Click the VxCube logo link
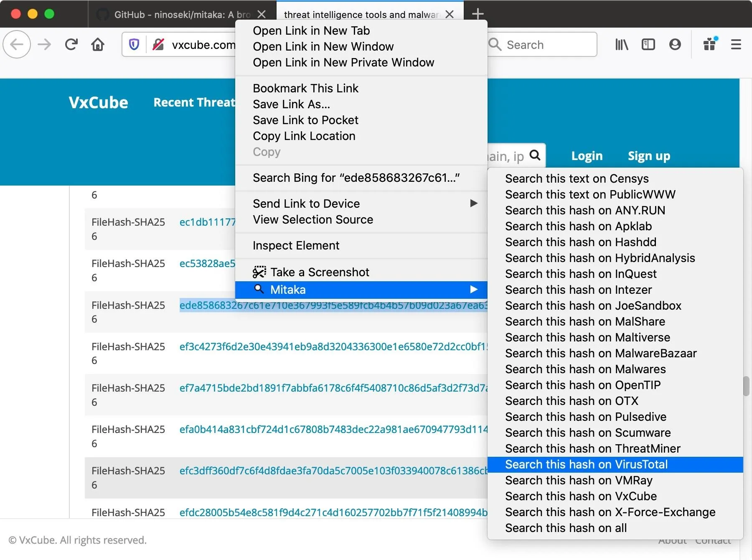 (99, 102)
